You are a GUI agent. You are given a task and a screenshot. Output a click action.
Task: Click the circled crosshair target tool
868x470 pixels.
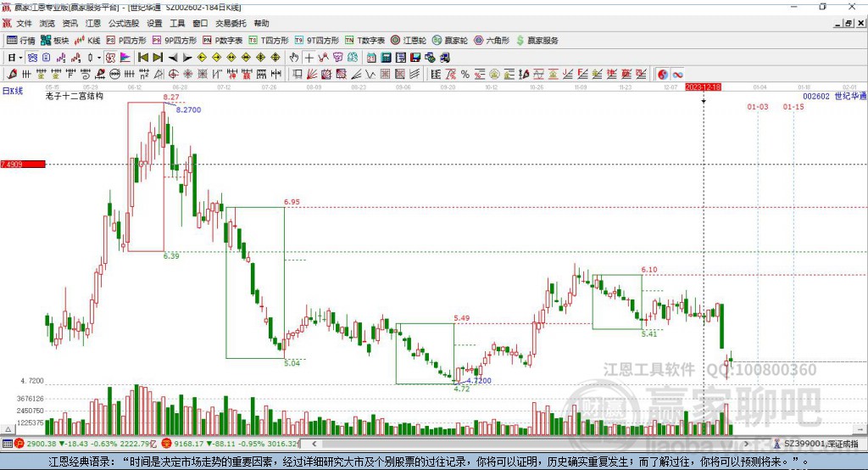[173, 75]
